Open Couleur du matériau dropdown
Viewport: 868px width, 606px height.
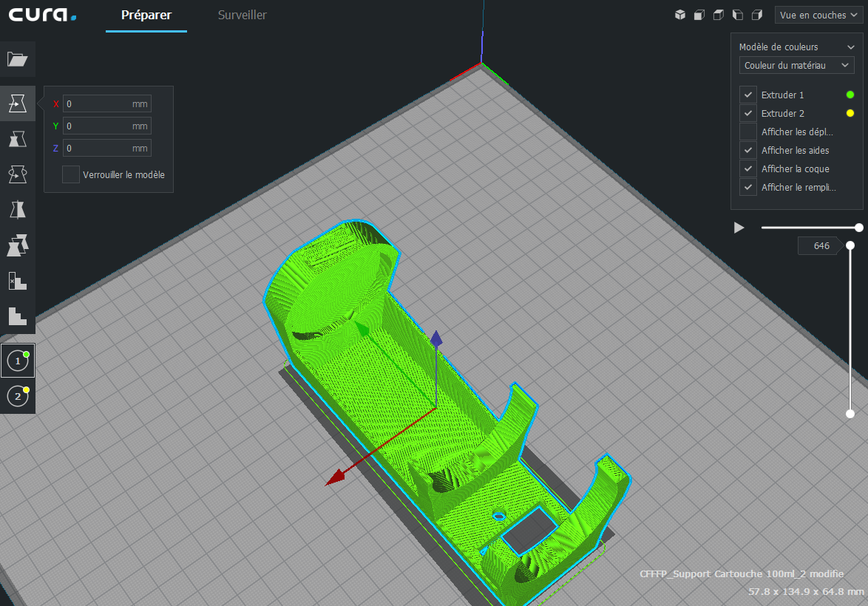[x=796, y=65]
